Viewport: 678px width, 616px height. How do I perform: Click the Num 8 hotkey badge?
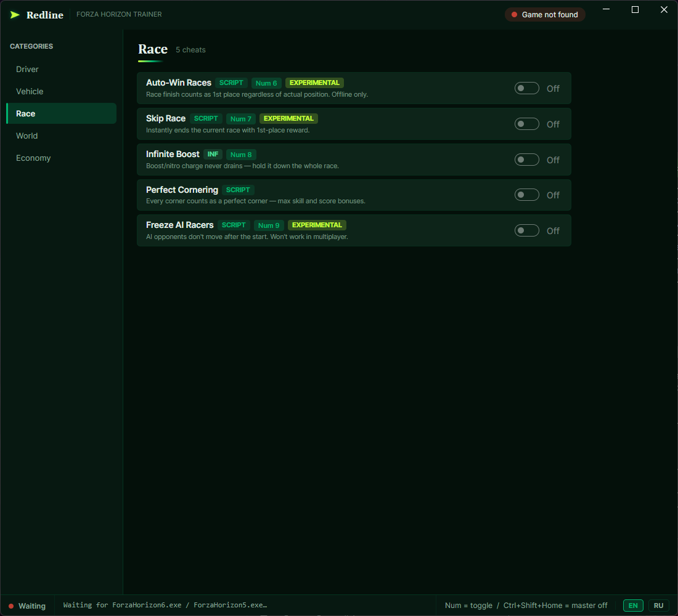241,155
